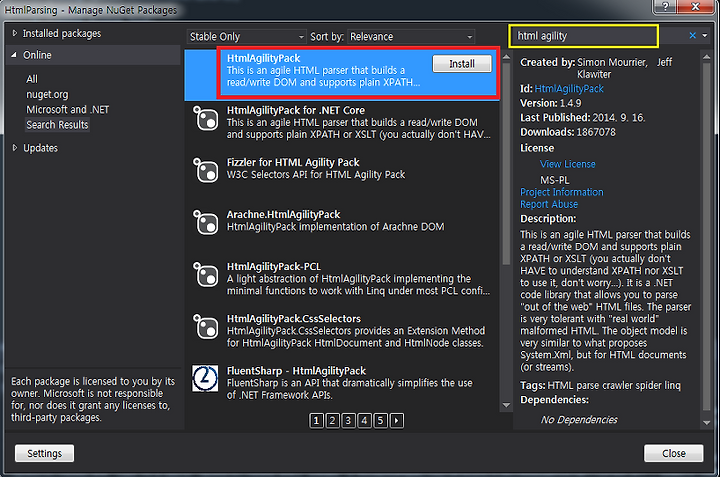Click the results list scrollbar thumb
720x477 pixels.
506,164
